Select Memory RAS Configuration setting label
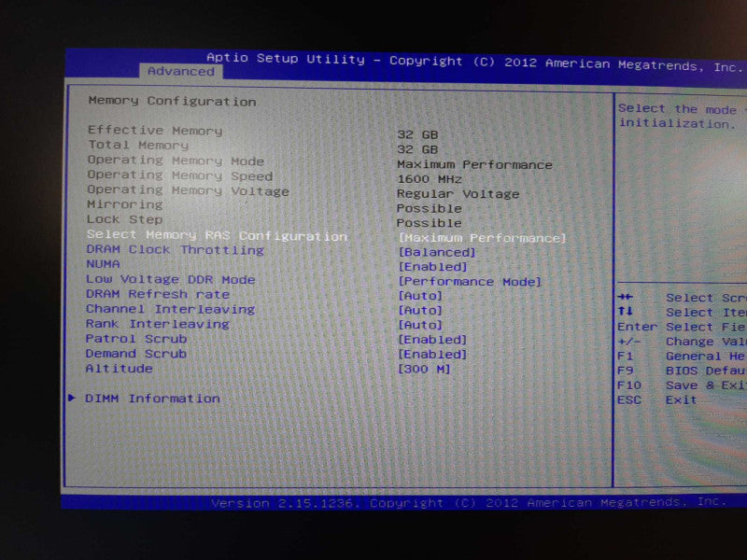The image size is (747, 560). 217,235
